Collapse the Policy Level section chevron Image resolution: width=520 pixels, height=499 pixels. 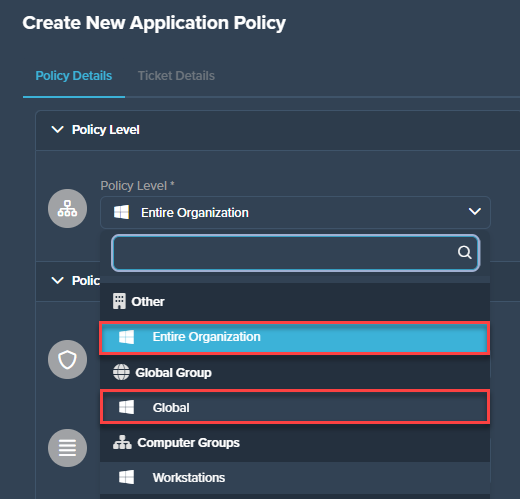57,130
